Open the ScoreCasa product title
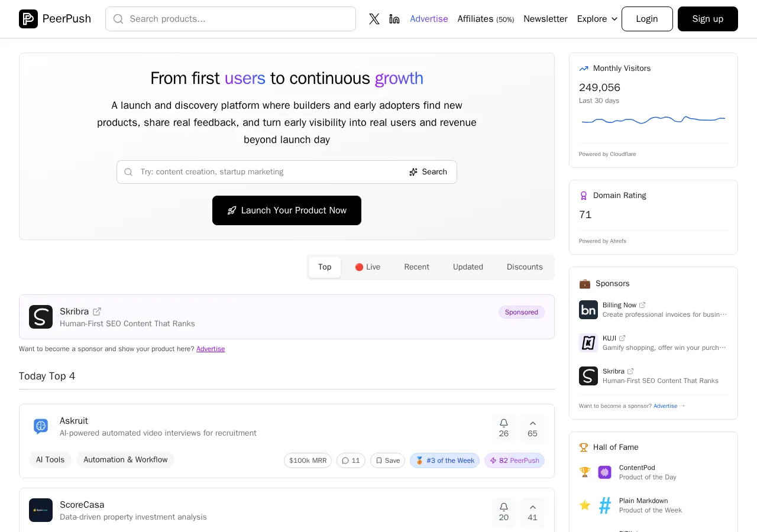The width and height of the screenshot is (757, 532). pos(82,505)
